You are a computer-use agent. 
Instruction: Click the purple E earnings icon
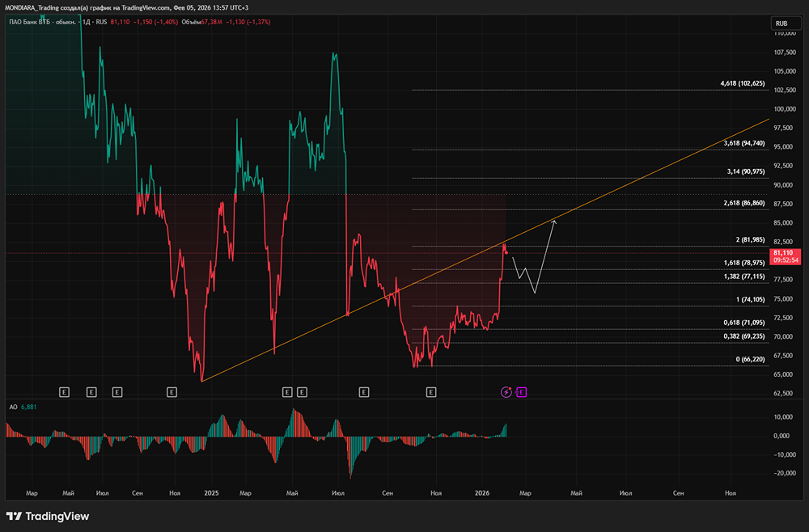[x=521, y=392]
